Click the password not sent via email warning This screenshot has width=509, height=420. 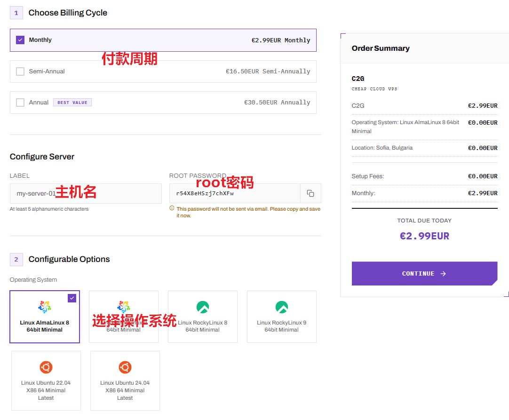click(x=248, y=212)
